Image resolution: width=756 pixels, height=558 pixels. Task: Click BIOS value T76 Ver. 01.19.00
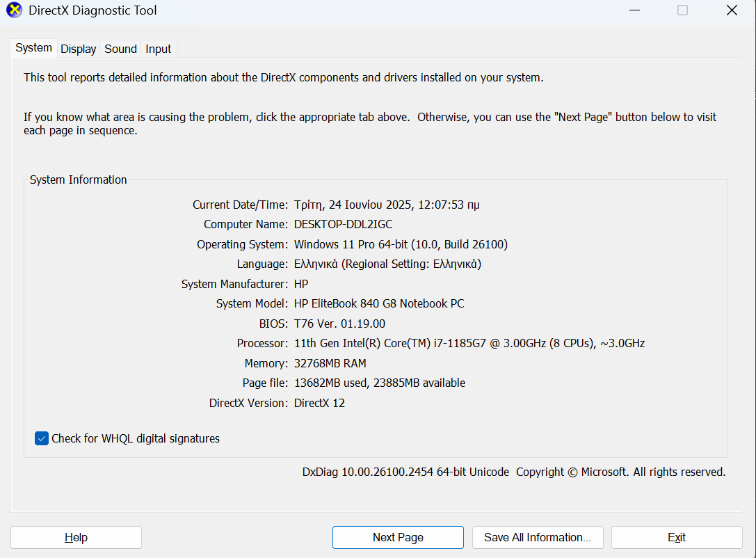339,324
